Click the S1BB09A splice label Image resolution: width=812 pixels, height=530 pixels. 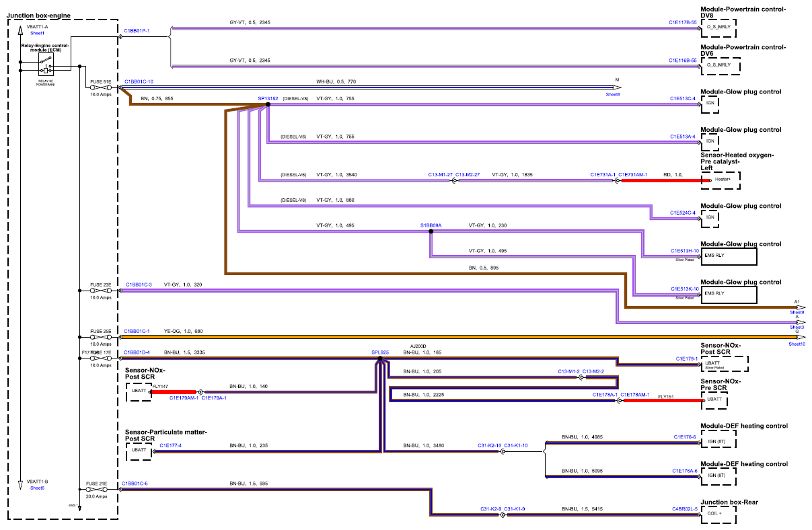click(x=431, y=225)
